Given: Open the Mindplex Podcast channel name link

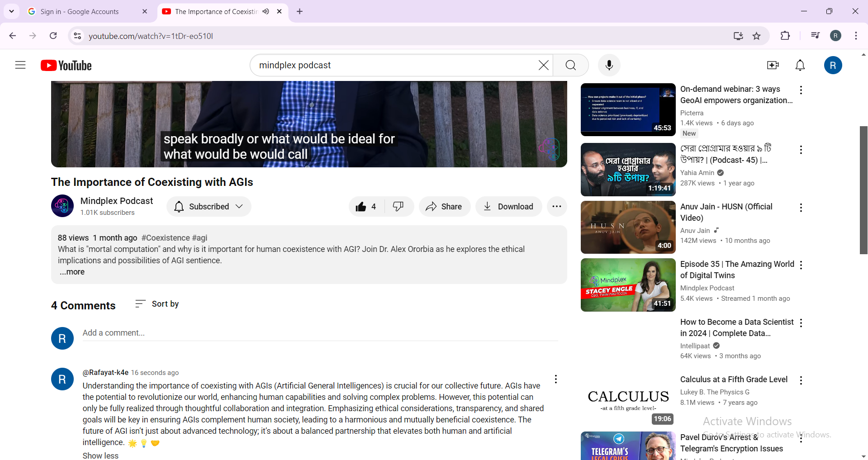Looking at the screenshot, I should pos(117,201).
